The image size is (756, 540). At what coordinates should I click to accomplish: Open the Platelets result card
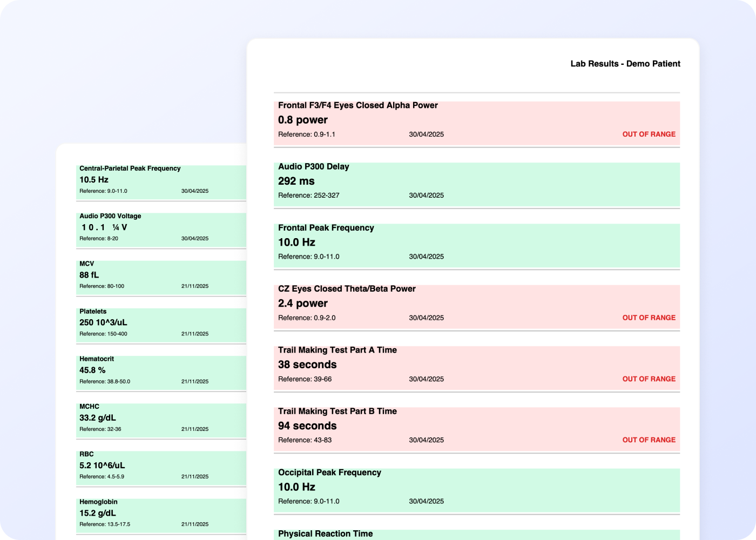coord(161,326)
